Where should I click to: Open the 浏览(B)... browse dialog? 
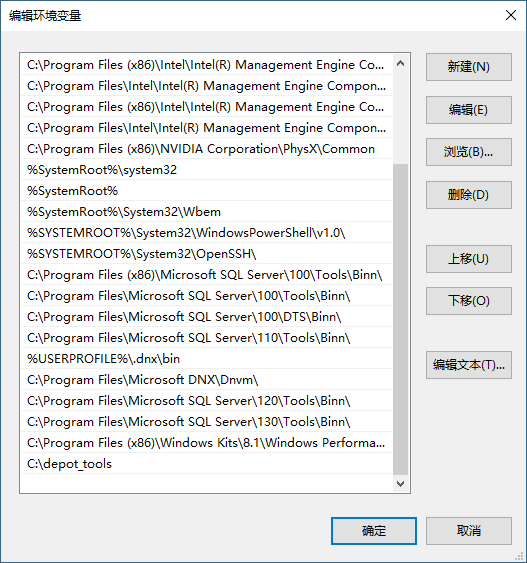coord(468,152)
